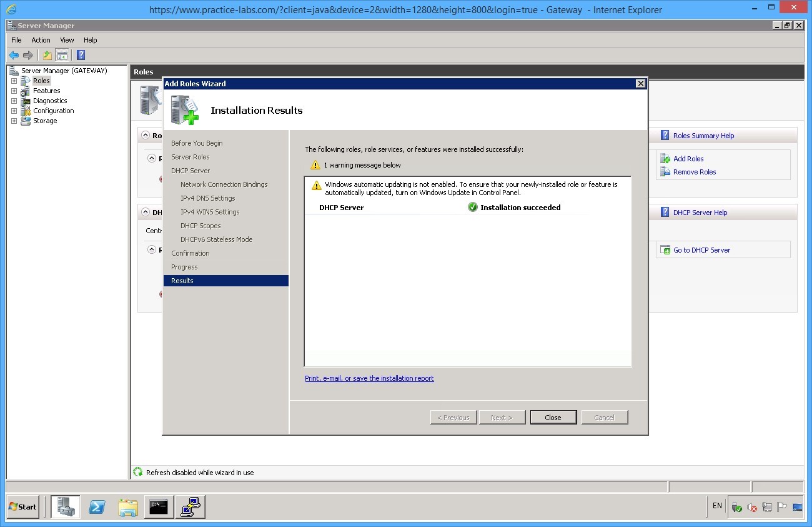Open the Action menu
Viewport: 812px width, 527px height.
41,40
